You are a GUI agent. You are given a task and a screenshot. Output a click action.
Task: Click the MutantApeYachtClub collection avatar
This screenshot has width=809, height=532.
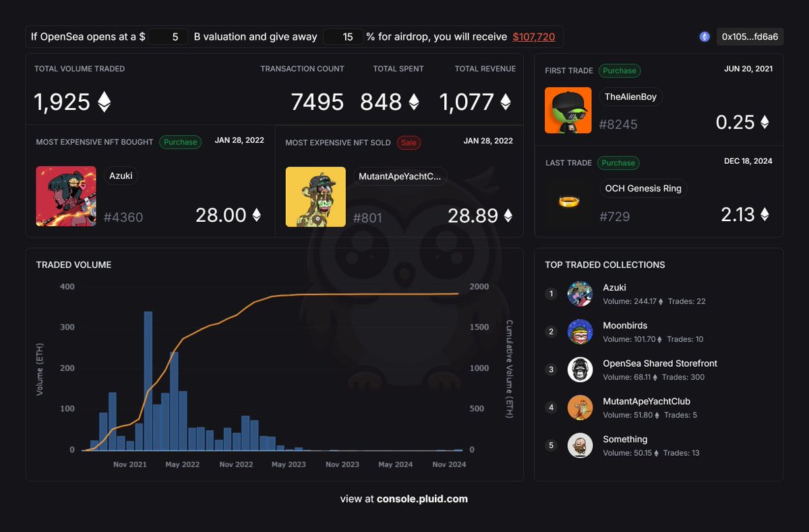(x=580, y=407)
